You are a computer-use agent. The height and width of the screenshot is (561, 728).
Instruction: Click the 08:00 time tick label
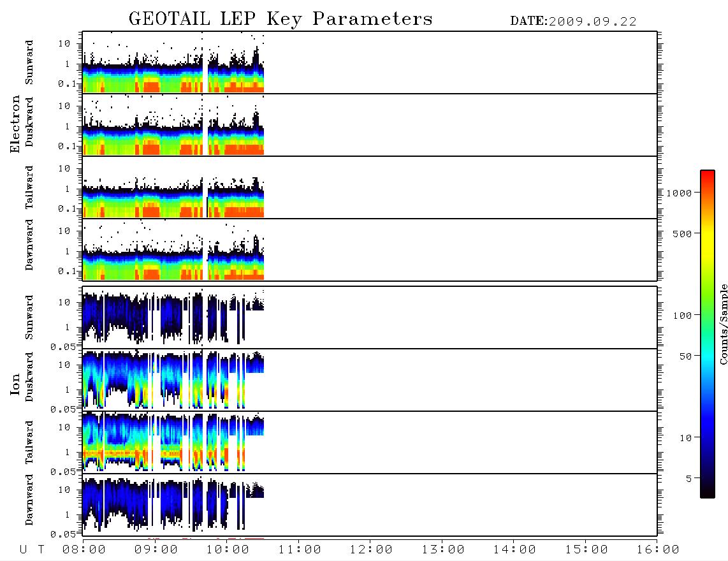click(84, 550)
